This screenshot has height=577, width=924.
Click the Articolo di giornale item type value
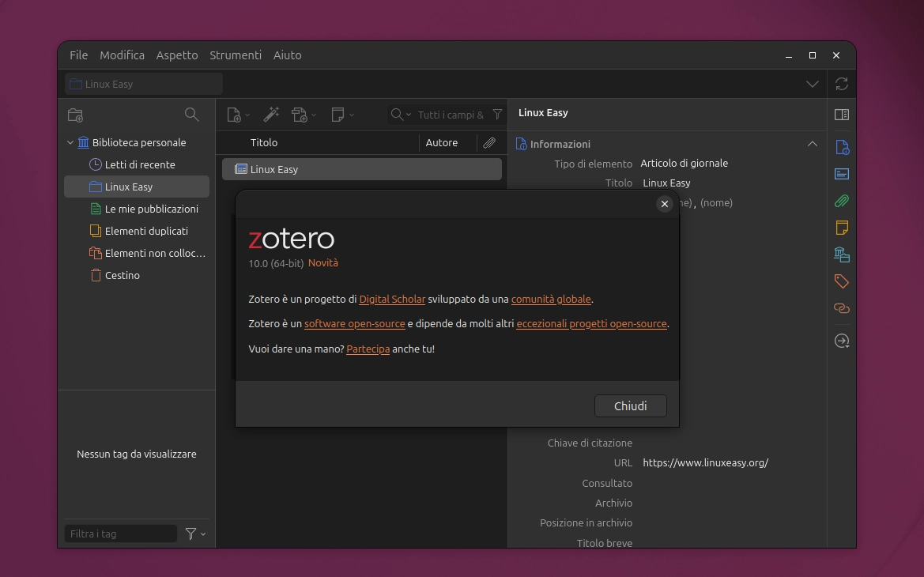click(x=685, y=164)
